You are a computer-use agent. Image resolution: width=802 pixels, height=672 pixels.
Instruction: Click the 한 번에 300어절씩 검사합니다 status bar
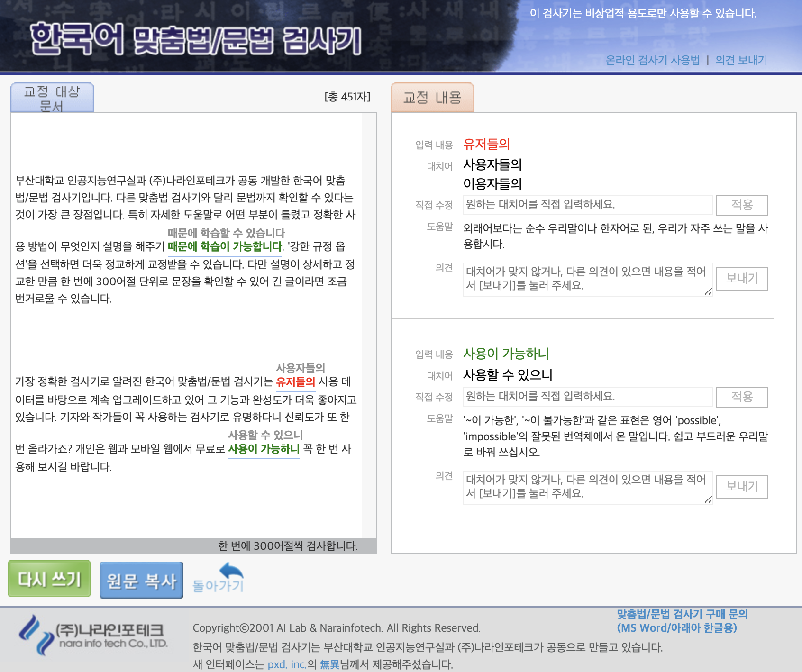click(193, 546)
